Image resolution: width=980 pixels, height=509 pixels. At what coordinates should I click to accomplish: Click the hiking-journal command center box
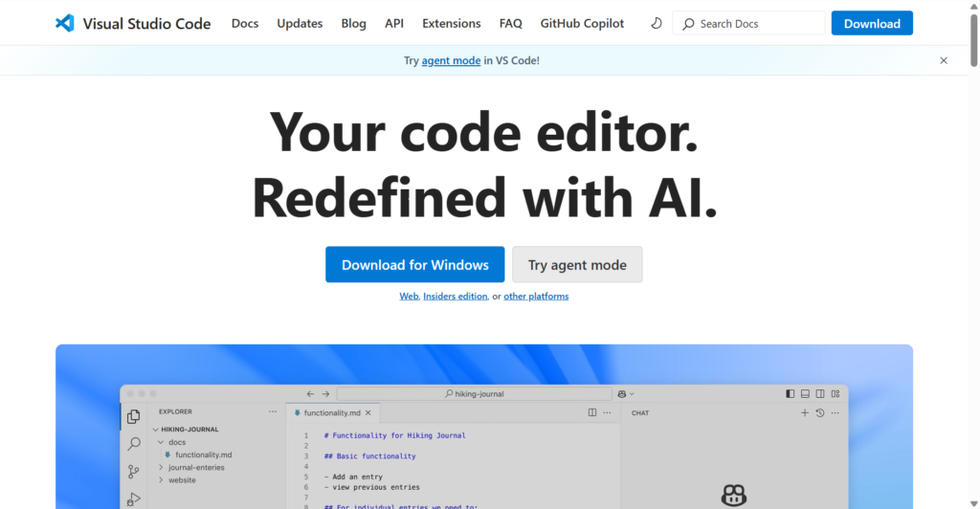(475, 394)
